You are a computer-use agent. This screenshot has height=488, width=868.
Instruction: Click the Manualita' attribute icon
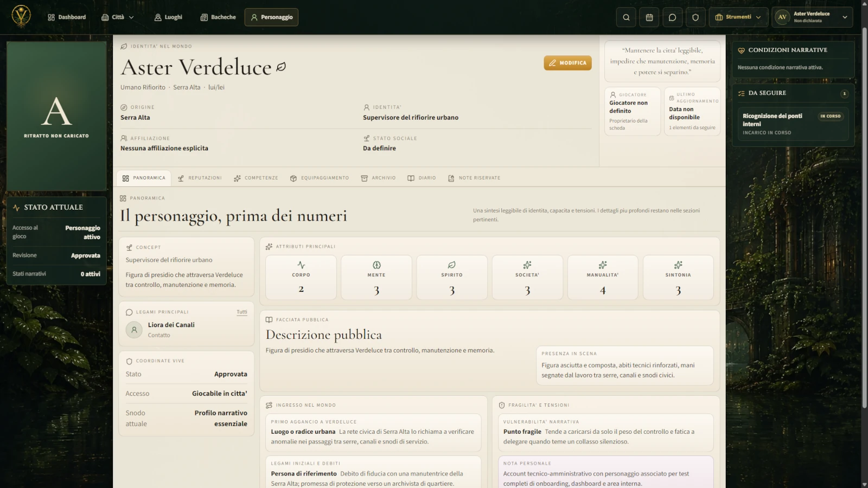[602, 265]
